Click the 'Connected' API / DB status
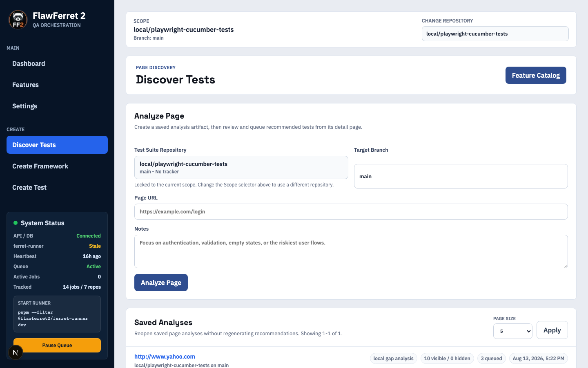This screenshot has width=588, height=368. tap(89, 236)
